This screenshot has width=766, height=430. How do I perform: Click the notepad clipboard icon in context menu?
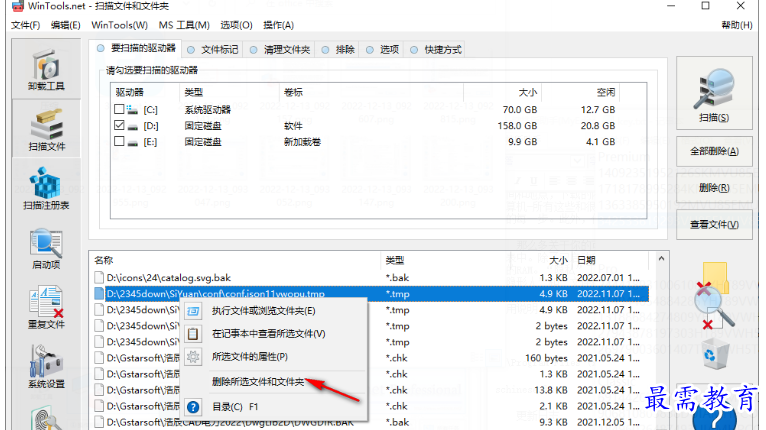(x=193, y=334)
